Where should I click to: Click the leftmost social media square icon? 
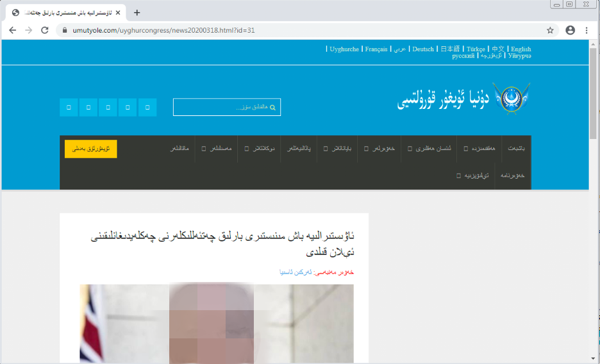[69, 107]
